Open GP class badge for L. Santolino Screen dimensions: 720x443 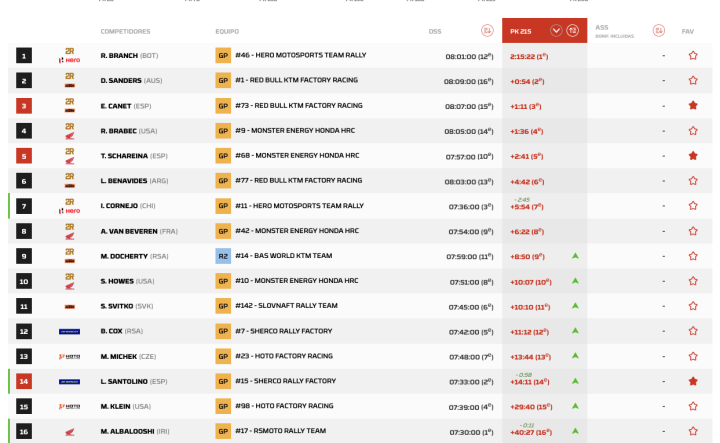pyautogui.click(x=223, y=381)
